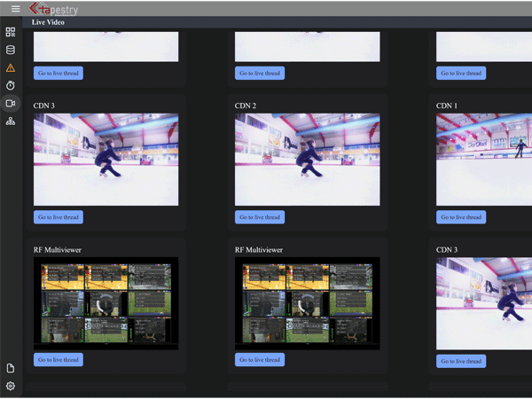Viewport: 532px width, 399px height.
Task: Open the right-column CDN 3 video thumbnail
Action: (484, 303)
